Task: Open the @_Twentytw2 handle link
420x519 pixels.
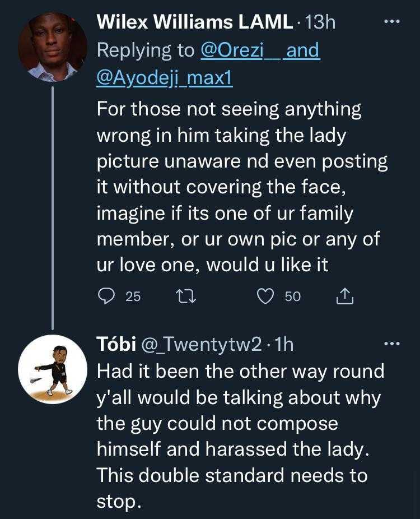Action: [x=201, y=344]
